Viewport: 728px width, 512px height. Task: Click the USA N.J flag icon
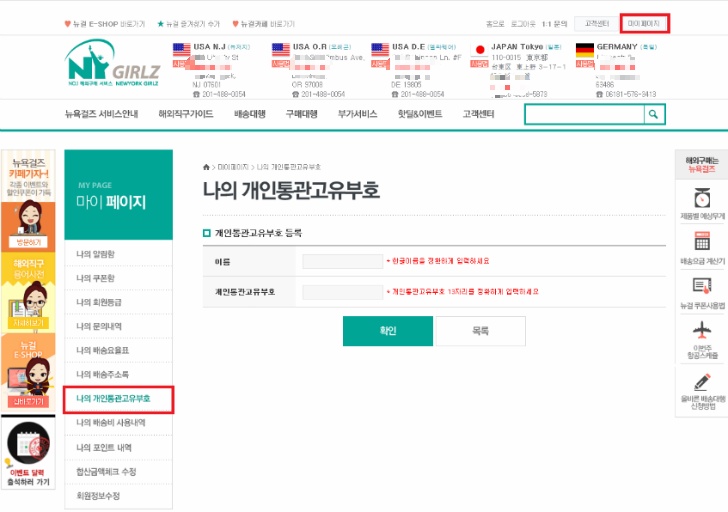point(182,49)
